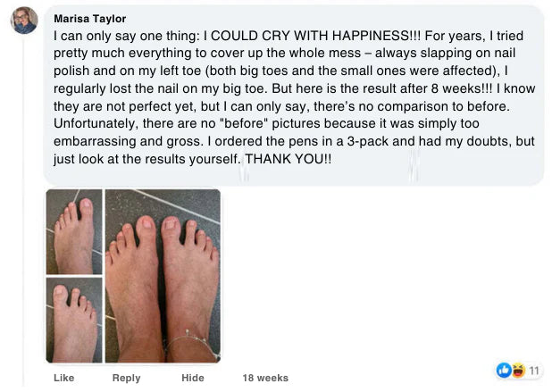Click the anklet in the large photo

190,340
